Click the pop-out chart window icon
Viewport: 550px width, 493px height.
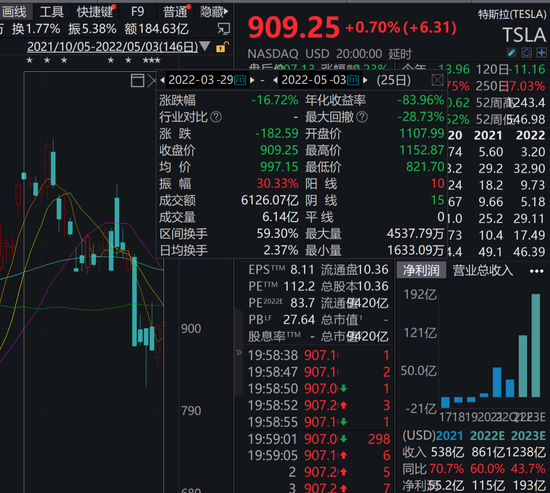[223, 29]
